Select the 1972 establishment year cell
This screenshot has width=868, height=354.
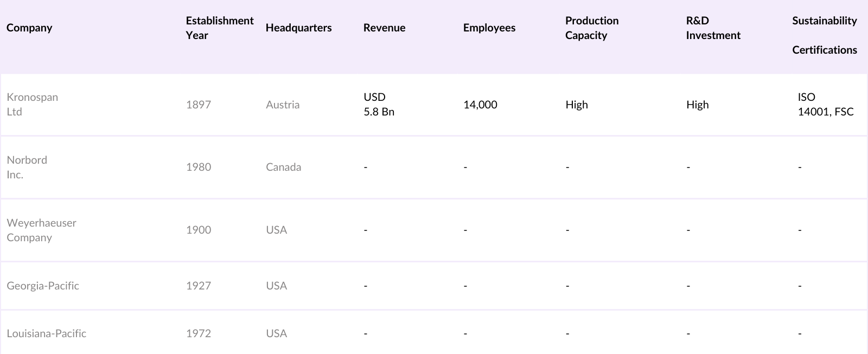pos(199,333)
